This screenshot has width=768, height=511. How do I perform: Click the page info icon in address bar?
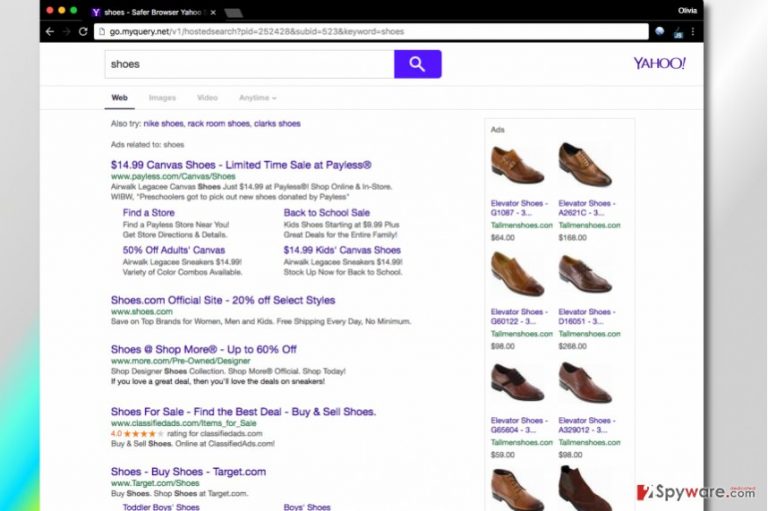(x=102, y=31)
